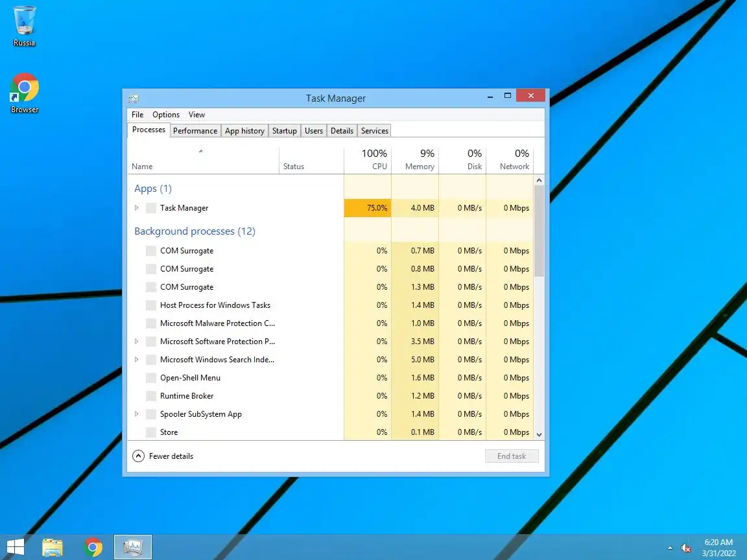The height and width of the screenshot is (560, 747).
Task: Click the Background processes (12) header
Action: coord(195,231)
